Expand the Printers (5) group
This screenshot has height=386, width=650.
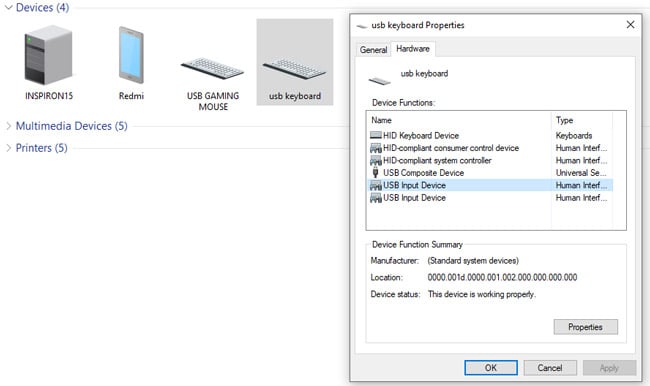pos(8,148)
